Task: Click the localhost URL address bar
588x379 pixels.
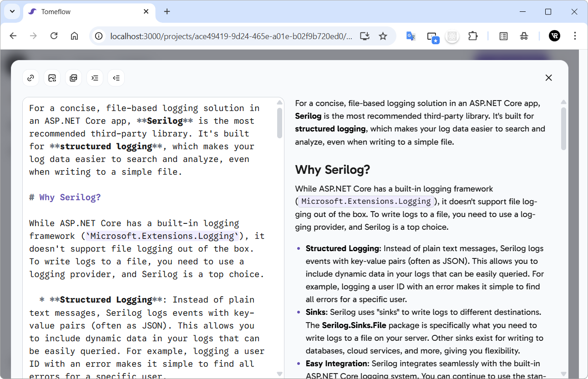Action: 231,36
